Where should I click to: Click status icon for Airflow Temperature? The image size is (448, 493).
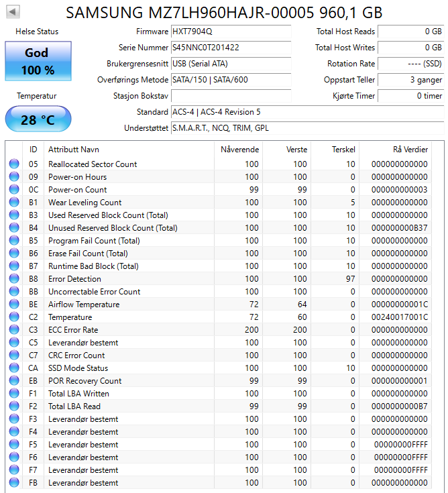[14, 304]
